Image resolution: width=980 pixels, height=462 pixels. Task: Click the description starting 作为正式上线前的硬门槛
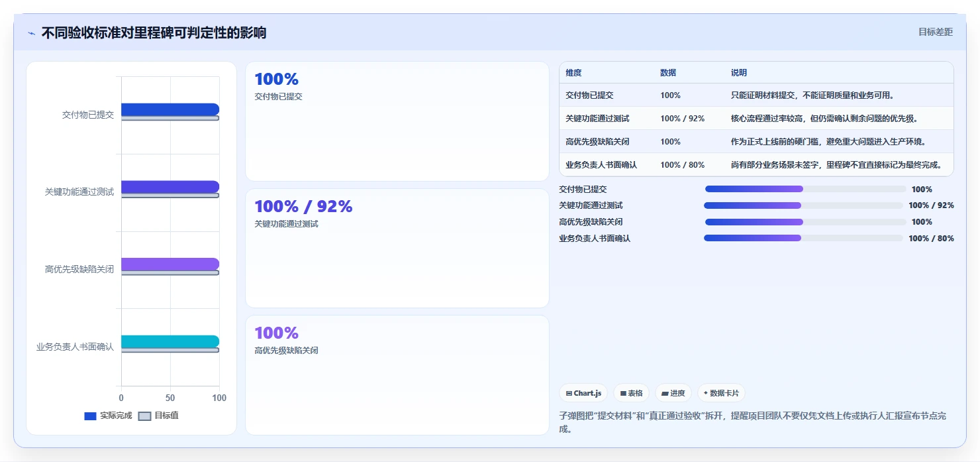point(828,142)
